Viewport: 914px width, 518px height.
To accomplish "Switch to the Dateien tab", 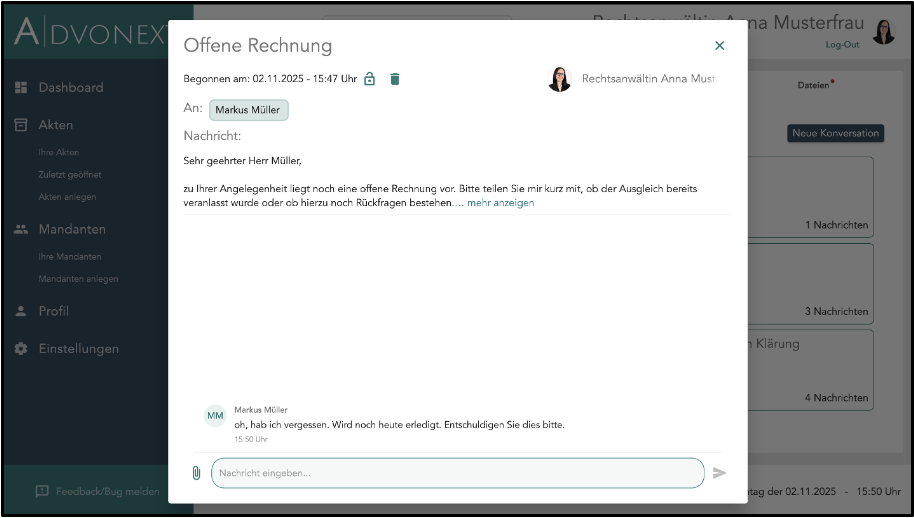I will click(x=813, y=85).
